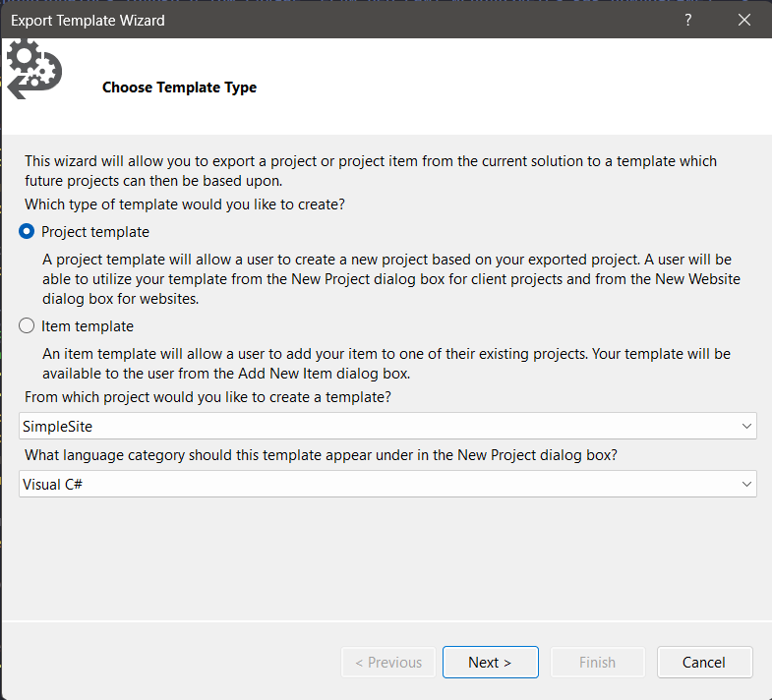Click the wizard introduction paragraph text
The image size is (772, 700).
pyautogui.click(x=370, y=171)
